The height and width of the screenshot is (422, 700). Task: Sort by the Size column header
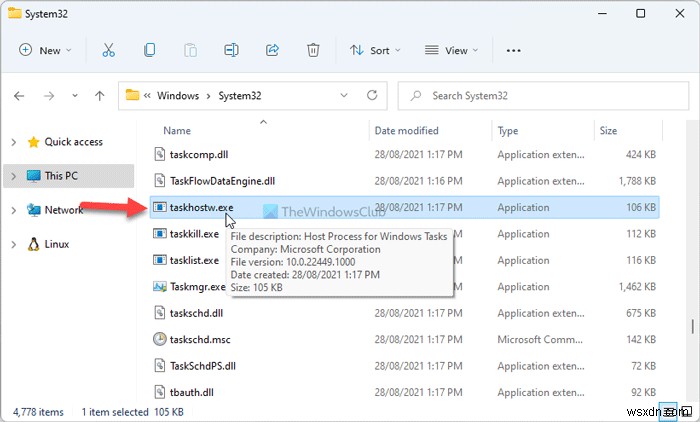tap(608, 130)
